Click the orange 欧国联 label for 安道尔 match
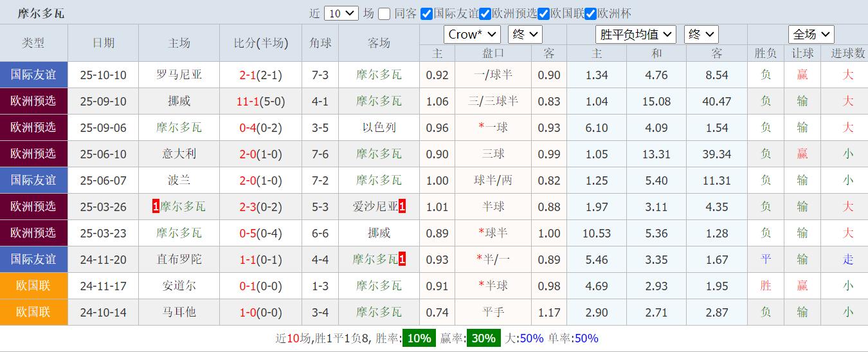This screenshot has height=352, width=868. tap(33, 286)
